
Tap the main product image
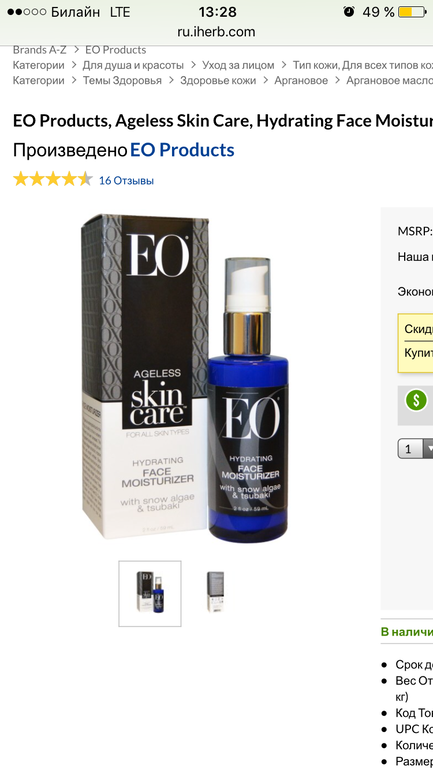click(186, 377)
